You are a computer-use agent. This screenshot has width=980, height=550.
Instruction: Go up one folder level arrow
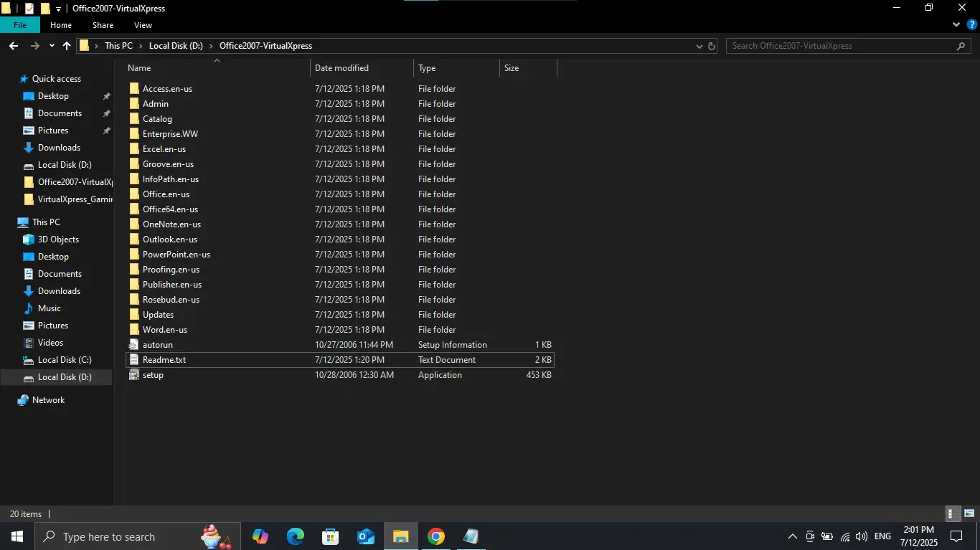point(67,46)
